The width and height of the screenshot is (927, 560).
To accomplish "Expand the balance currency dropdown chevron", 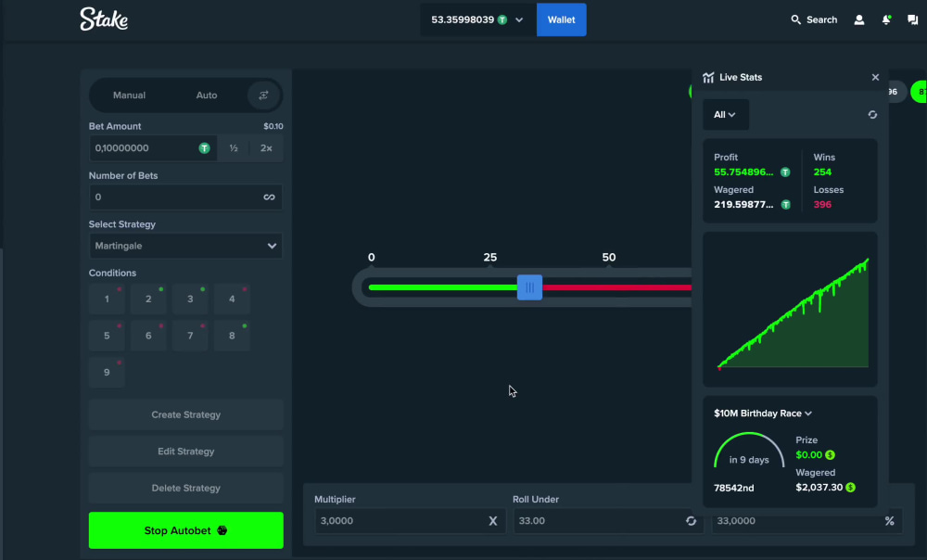I will [x=519, y=19].
